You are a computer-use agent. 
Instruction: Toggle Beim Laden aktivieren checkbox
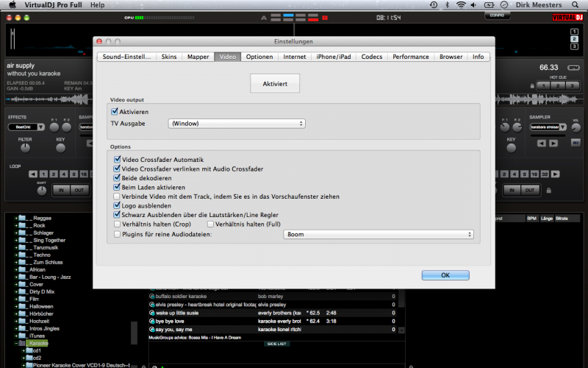point(117,187)
